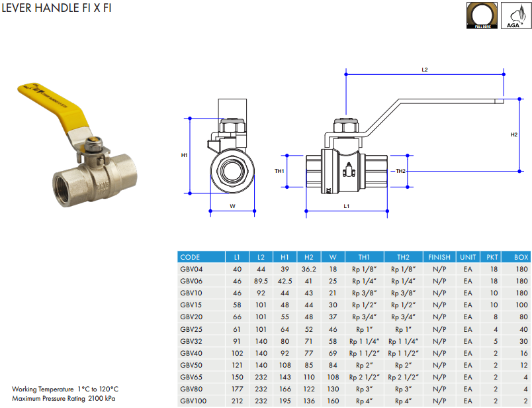
Task: Click the W dimension label under front view
Action: click(232, 206)
